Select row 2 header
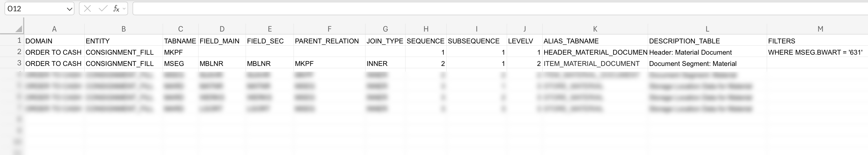Viewport: 868px width, 155px height. 19,52
